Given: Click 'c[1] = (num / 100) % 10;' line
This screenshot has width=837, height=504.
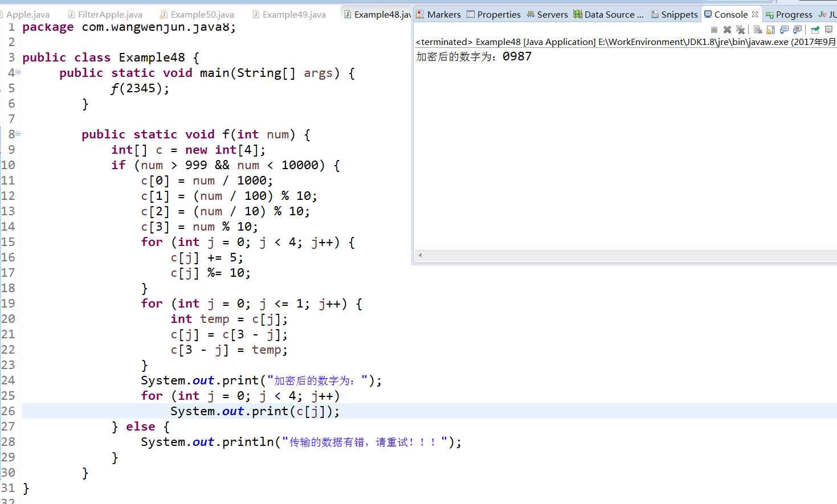Looking at the screenshot, I should coord(229,196).
